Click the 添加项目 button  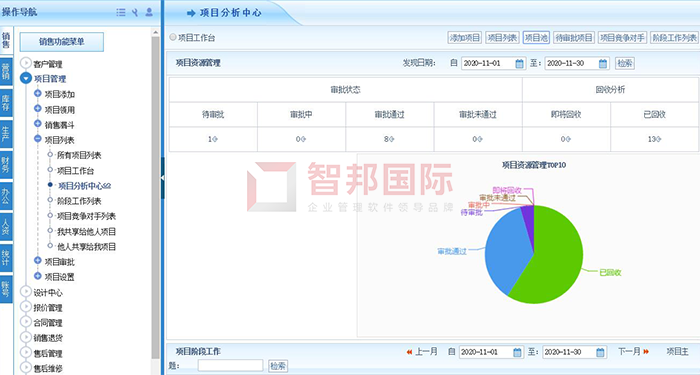point(465,38)
